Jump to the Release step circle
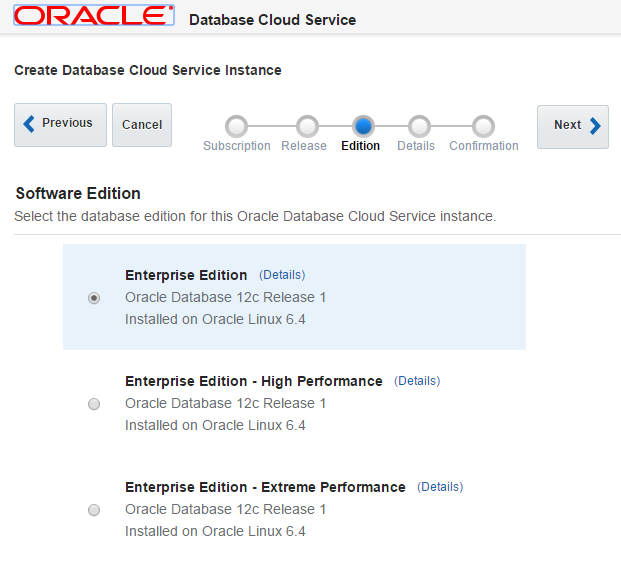 pos(307,126)
